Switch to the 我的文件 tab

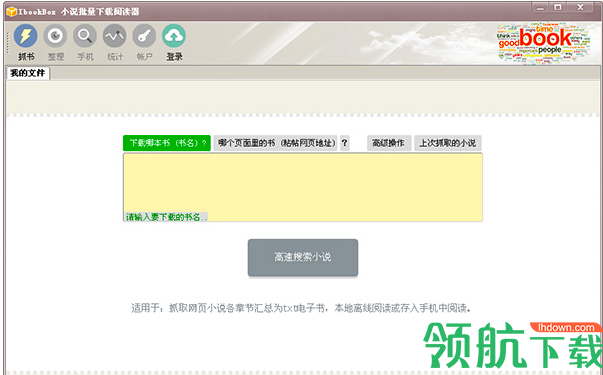[28, 73]
